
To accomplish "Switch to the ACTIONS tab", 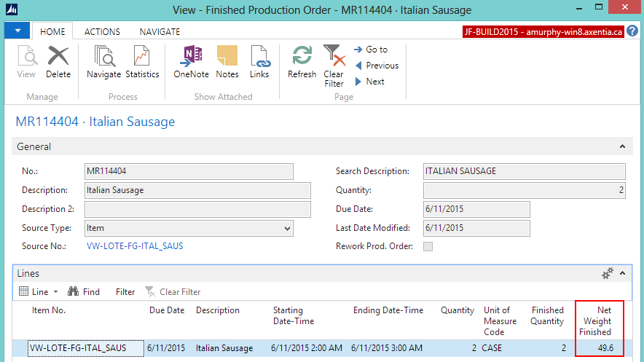I will tap(102, 32).
